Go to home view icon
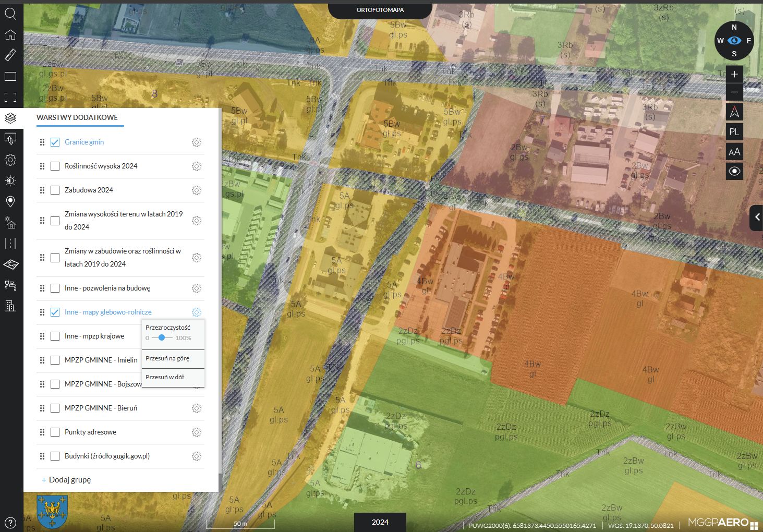The image size is (763, 532). 10,35
